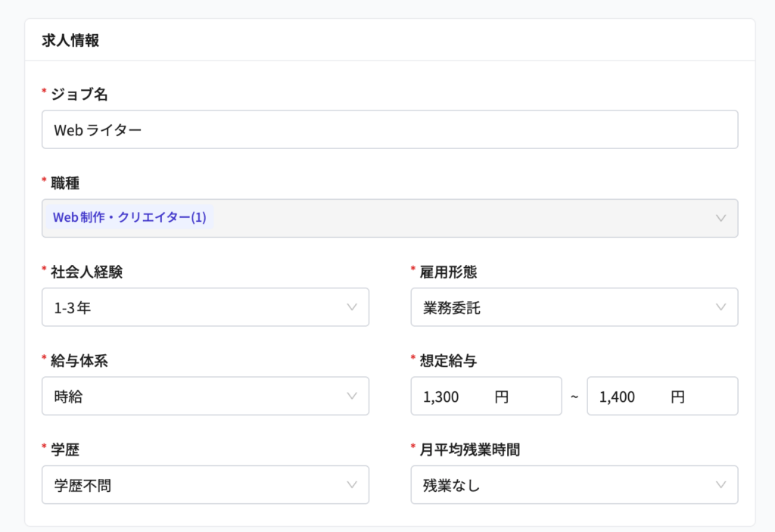Click the ジョブ名 text field containing Webライター

(x=389, y=130)
